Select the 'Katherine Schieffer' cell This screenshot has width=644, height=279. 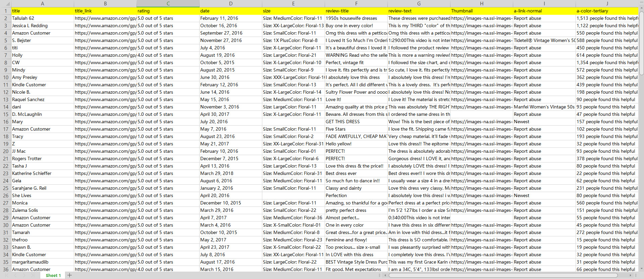pyautogui.click(x=43, y=173)
